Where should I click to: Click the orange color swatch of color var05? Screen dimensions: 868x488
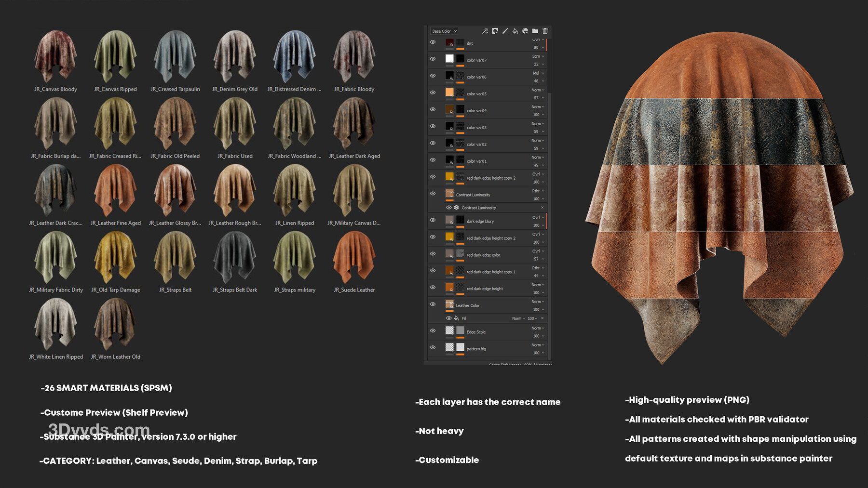[449, 92]
